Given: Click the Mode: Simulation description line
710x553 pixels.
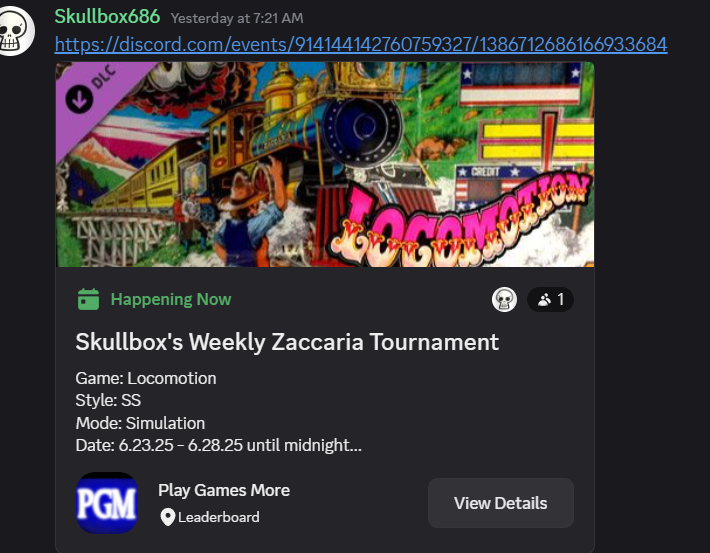Looking at the screenshot, I should point(140,423).
